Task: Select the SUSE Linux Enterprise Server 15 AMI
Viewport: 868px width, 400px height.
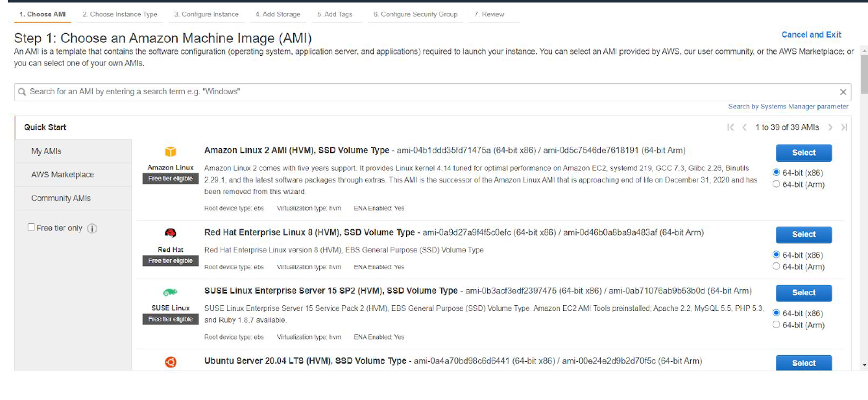Action: coord(804,293)
